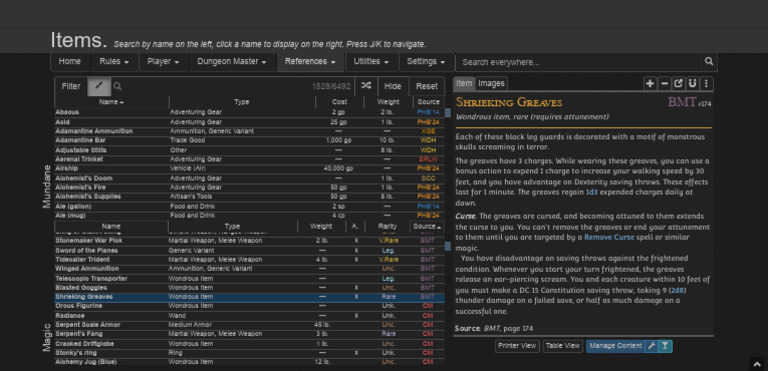This screenshot has height=371, width=768.
Task: Click the Search everywhere input field
Action: pyautogui.click(x=578, y=62)
